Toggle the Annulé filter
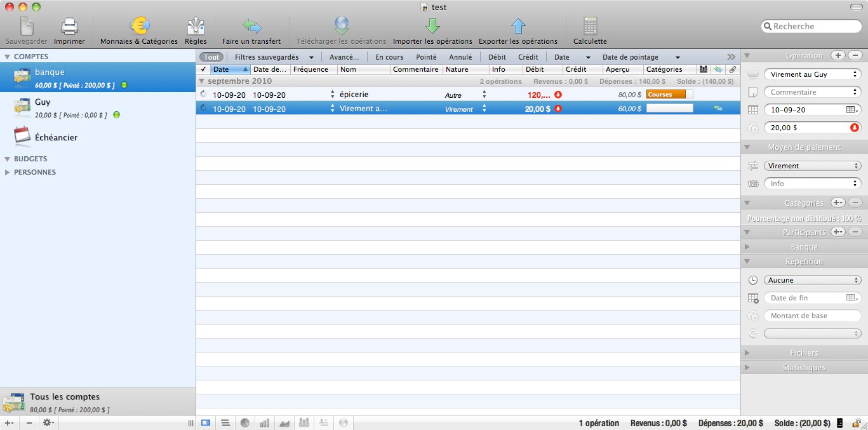 (460, 57)
